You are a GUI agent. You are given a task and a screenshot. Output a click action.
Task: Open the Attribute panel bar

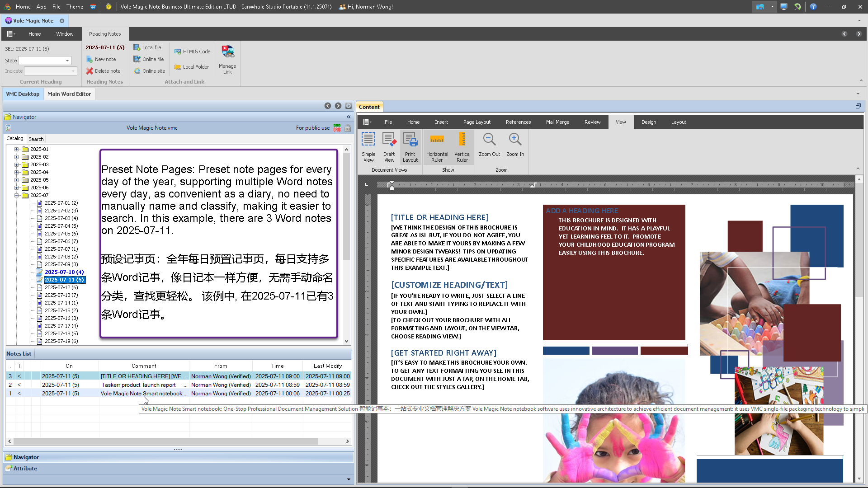[x=179, y=469]
